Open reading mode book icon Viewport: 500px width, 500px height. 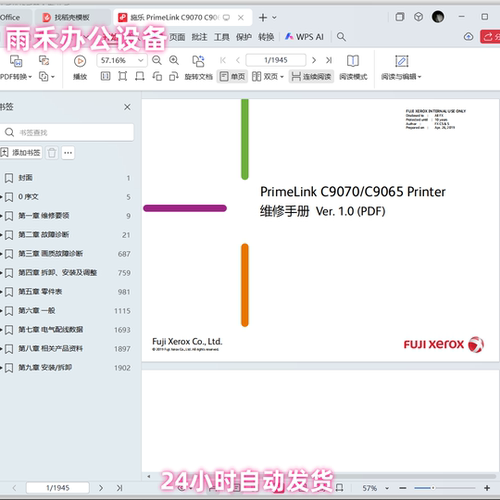[353, 61]
